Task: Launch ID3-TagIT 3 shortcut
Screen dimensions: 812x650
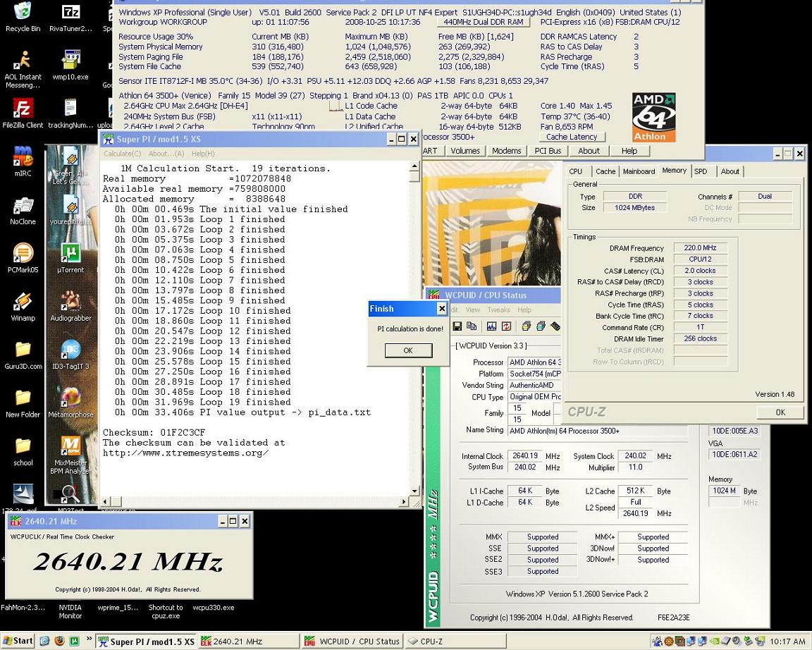Action: tap(70, 354)
